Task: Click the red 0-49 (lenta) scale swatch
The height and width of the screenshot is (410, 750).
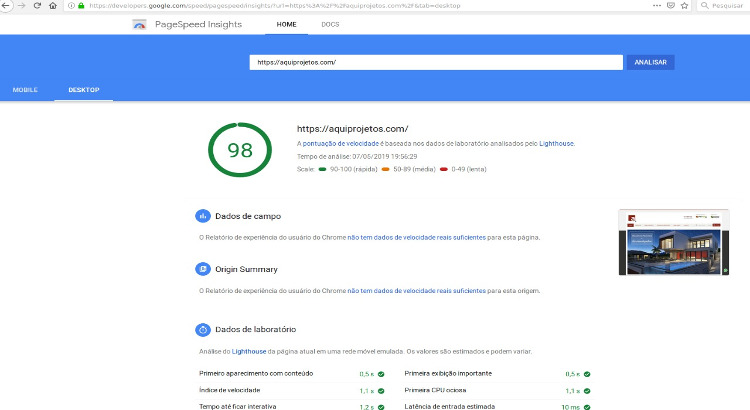Action: coord(444,169)
